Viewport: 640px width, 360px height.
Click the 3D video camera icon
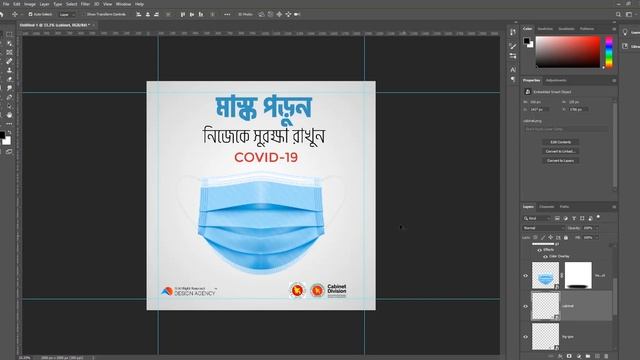[x=297, y=14]
